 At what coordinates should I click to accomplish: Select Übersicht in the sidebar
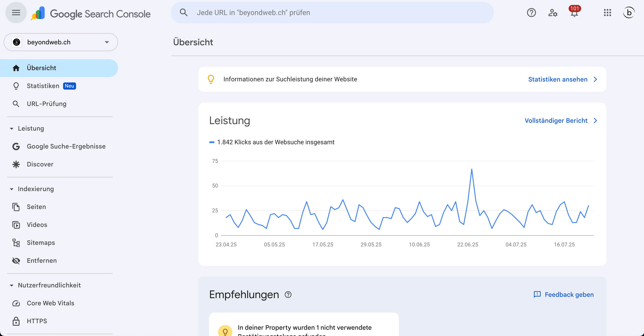pos(59,68)
